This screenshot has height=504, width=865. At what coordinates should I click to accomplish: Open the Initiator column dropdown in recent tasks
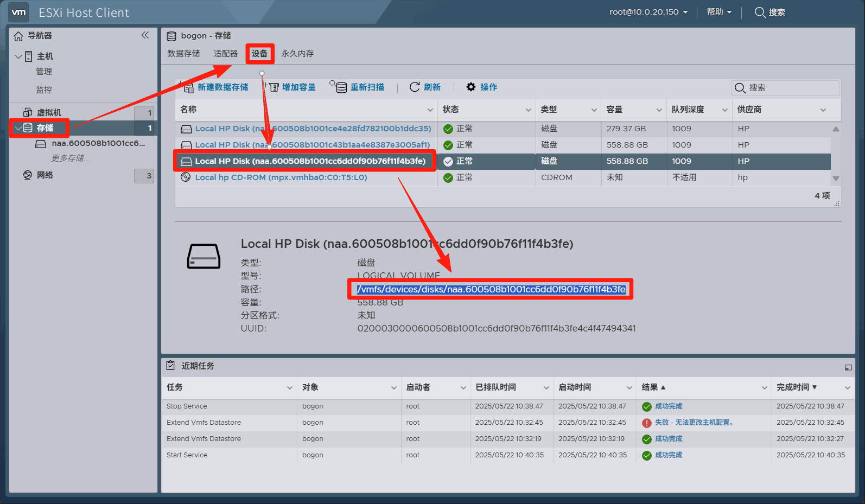click(463, 388)
